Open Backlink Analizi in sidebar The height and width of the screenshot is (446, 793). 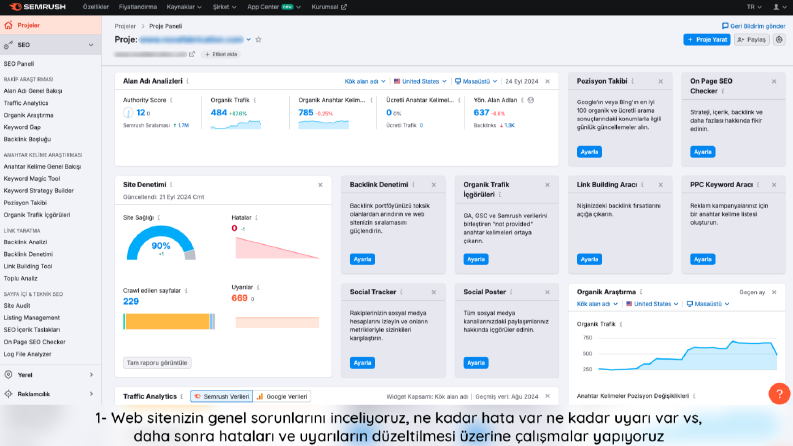(x=25, y=242)
